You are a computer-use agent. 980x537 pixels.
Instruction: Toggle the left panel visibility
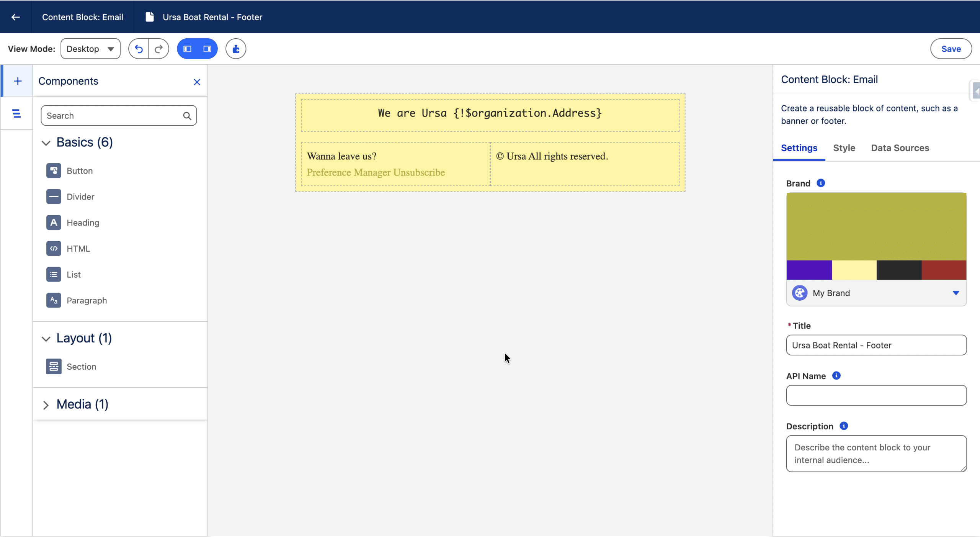tap(188, 49)
